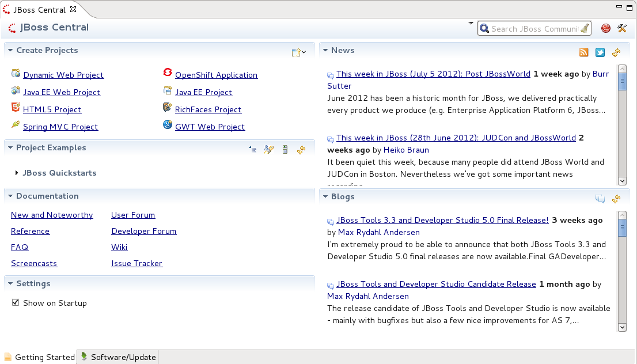637x364 pixels.
Task: Open the Developer Forum link
Action: click(144, 231)
